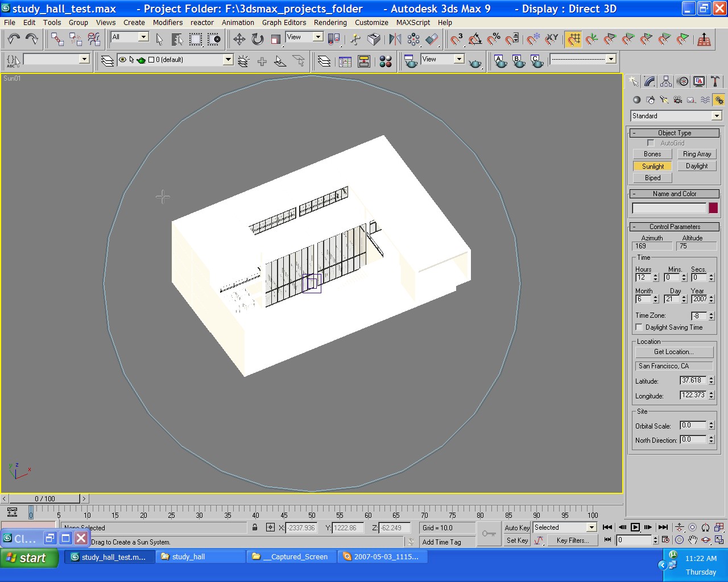Toggle Auto Key animation mode

516,527
